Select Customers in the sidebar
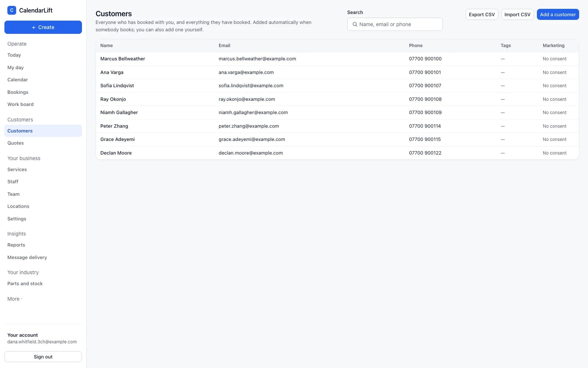The image size is (588, 368). 43,131
